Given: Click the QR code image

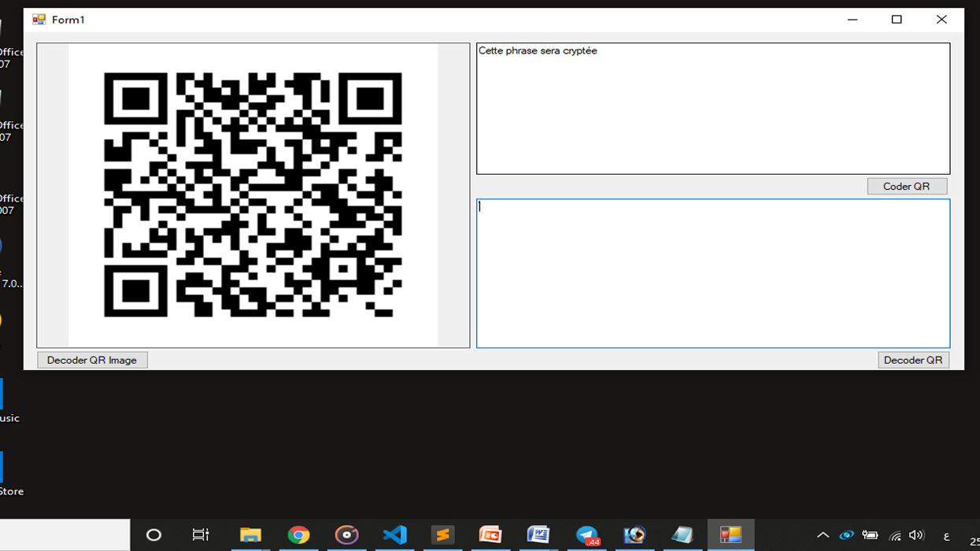Looking at the screenshot, I should tap(253, 195).
